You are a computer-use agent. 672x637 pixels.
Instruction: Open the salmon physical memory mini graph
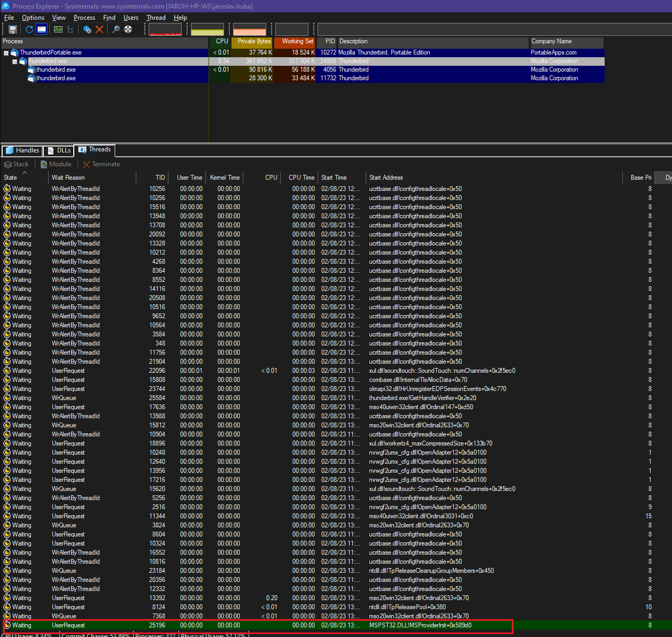[250, 29]
